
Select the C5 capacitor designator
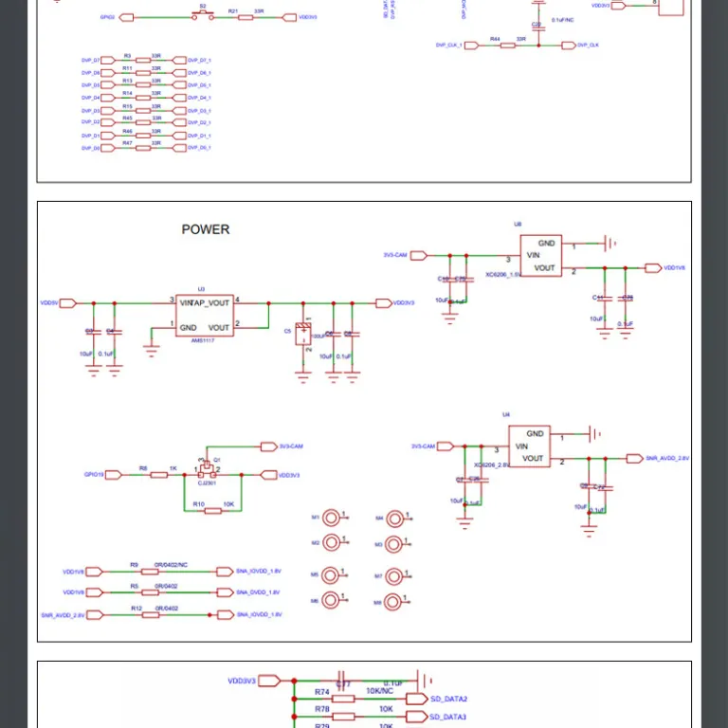point(287,331)
